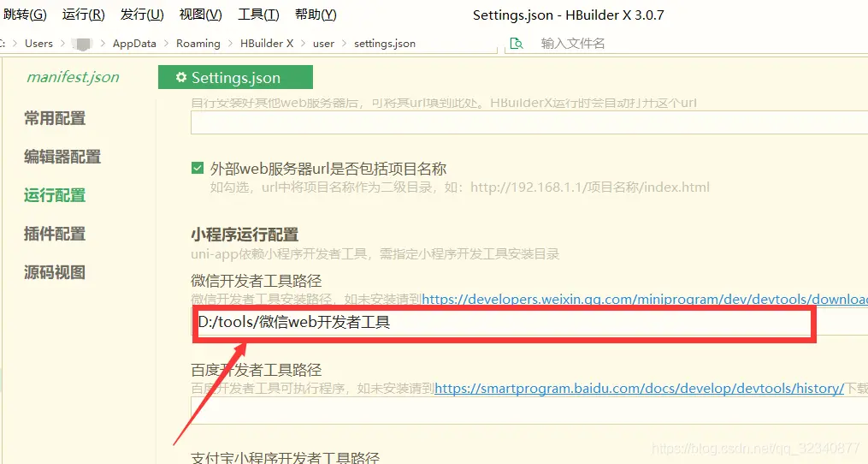Screen dimensions: 868x464
Task: Click the 微信开发者工具路径 label
Action: coord(257,281)
